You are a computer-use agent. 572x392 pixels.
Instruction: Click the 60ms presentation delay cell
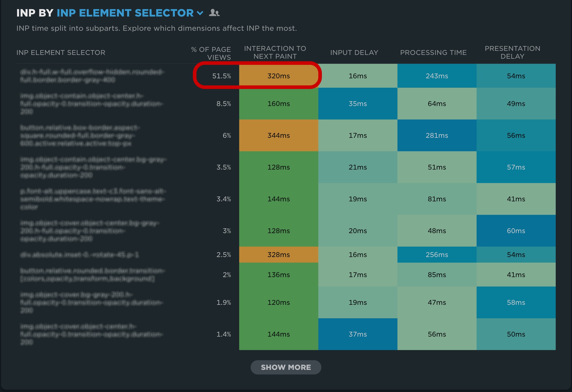pyautogui.click(x=516, y=231)
